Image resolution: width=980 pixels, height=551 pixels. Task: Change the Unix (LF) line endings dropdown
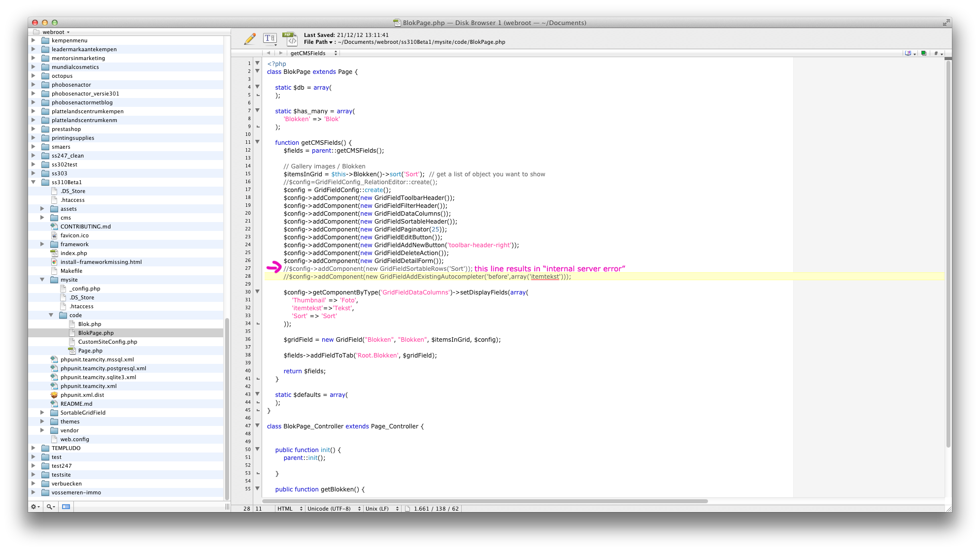[x=382, y=509]
